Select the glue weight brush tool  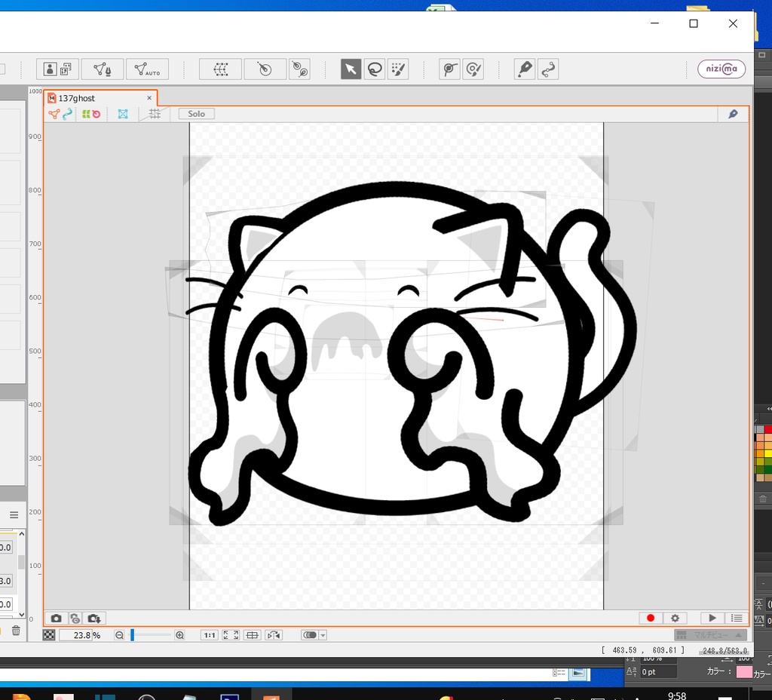pyautogui.click(x=473, y=69)
